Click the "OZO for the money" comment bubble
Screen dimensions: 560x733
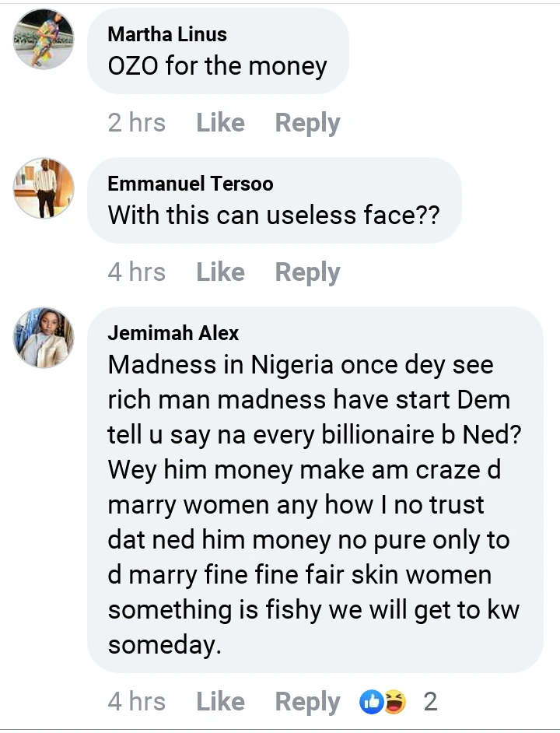[218, 66]
